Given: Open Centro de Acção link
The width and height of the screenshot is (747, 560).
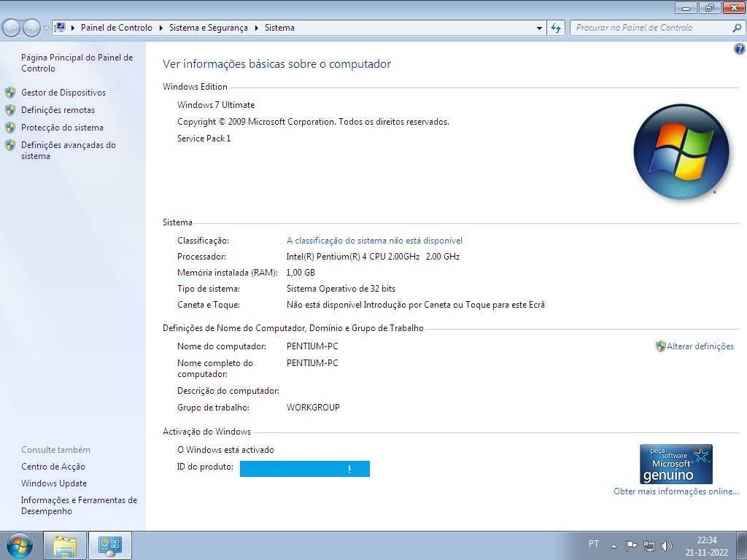Looking at the screenshot, I should click(53, 467).
